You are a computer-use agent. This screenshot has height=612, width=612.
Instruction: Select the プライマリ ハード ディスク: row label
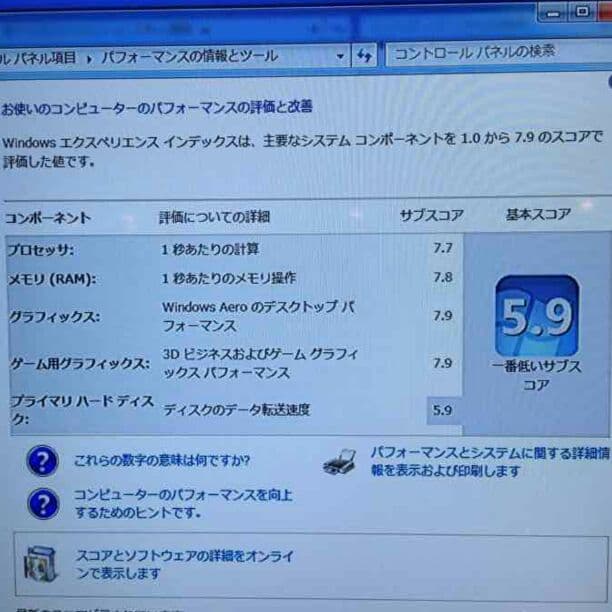pos(82,410)
